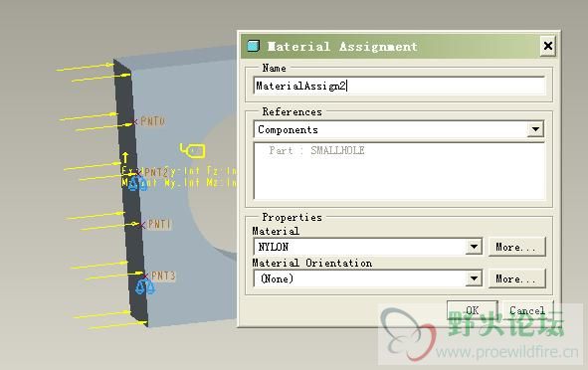The width and height of the screenshot is (588, 370).
Task: Select the PNT0 datum point marker
Action: 134,122
